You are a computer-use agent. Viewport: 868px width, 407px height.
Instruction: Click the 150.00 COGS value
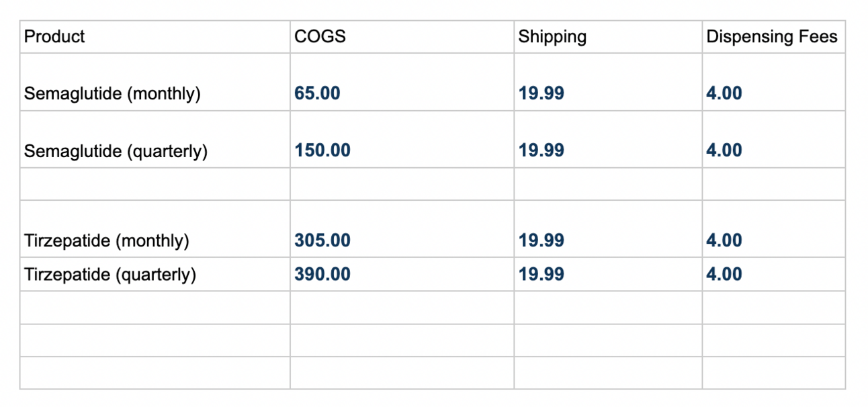pyautogui.click(x=322, y=150)
